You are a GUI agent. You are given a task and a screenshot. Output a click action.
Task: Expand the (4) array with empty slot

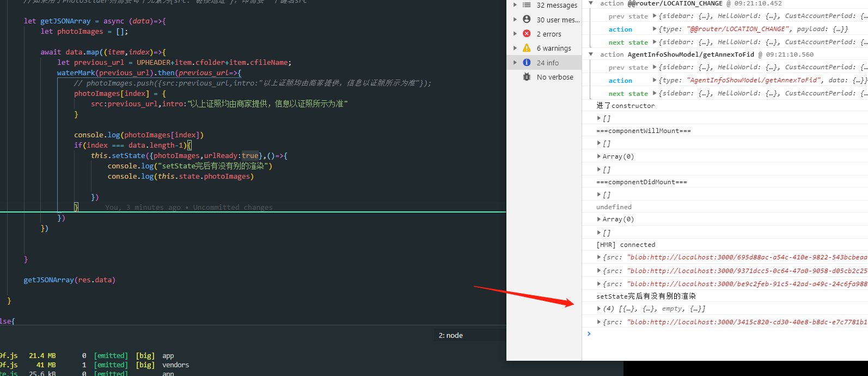[599, 309]
